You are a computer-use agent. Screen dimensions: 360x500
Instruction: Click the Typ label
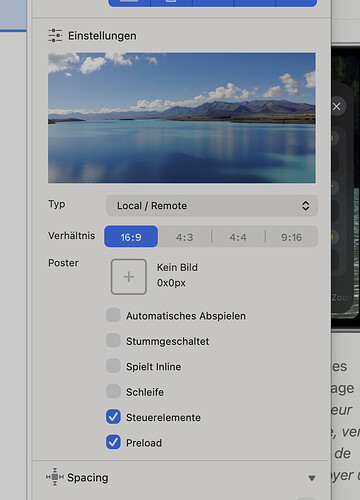(57, 204)
